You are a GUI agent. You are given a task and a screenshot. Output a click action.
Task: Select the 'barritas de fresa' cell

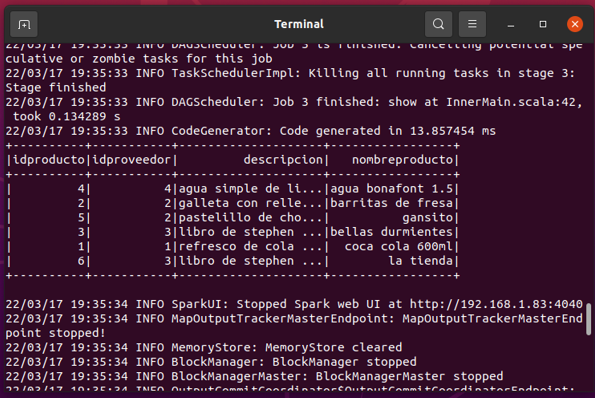click(391, 203)
